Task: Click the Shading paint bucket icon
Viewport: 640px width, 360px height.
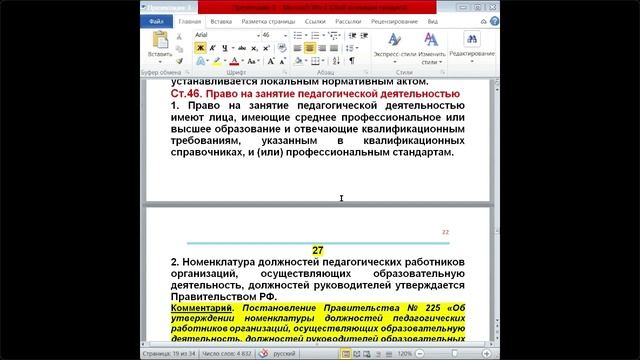Action: 298,61
